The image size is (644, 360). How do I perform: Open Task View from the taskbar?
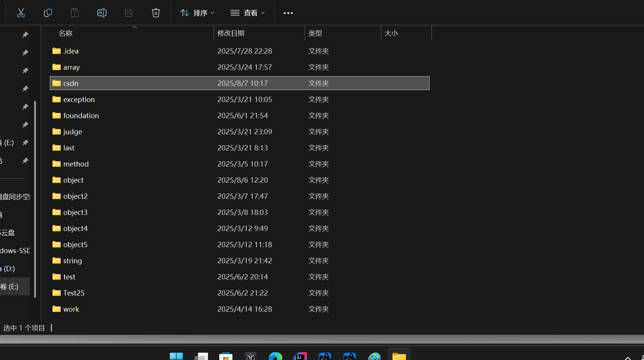(201, 356)
